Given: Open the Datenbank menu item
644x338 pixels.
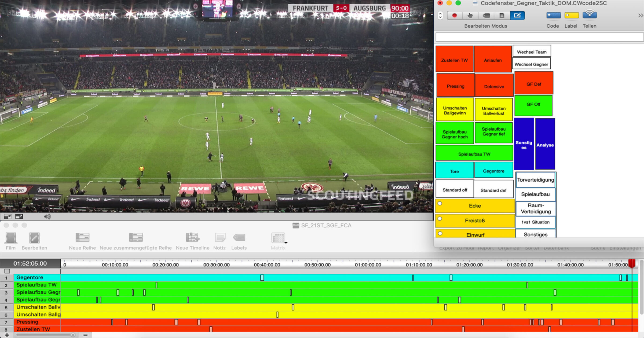Looking at the screenshot, I should click(x=556, y=248).
